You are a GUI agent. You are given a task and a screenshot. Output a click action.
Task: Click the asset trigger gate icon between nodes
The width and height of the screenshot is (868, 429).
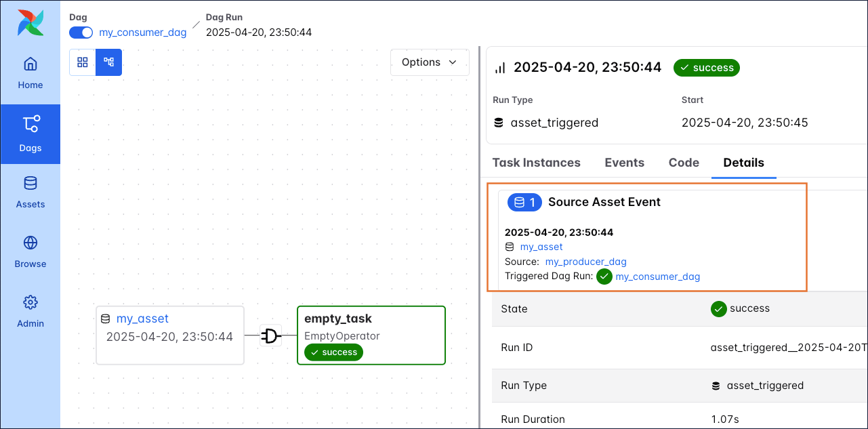(270, 335)
